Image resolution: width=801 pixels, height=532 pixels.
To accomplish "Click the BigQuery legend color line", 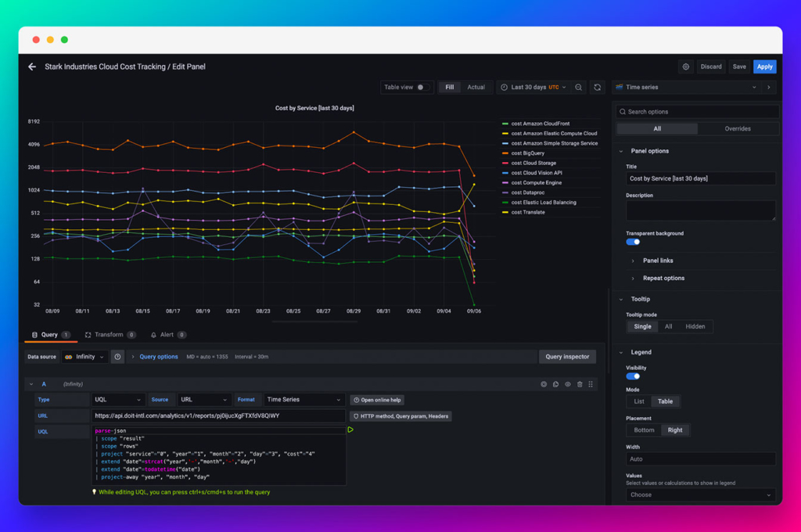I will point(505,153).
